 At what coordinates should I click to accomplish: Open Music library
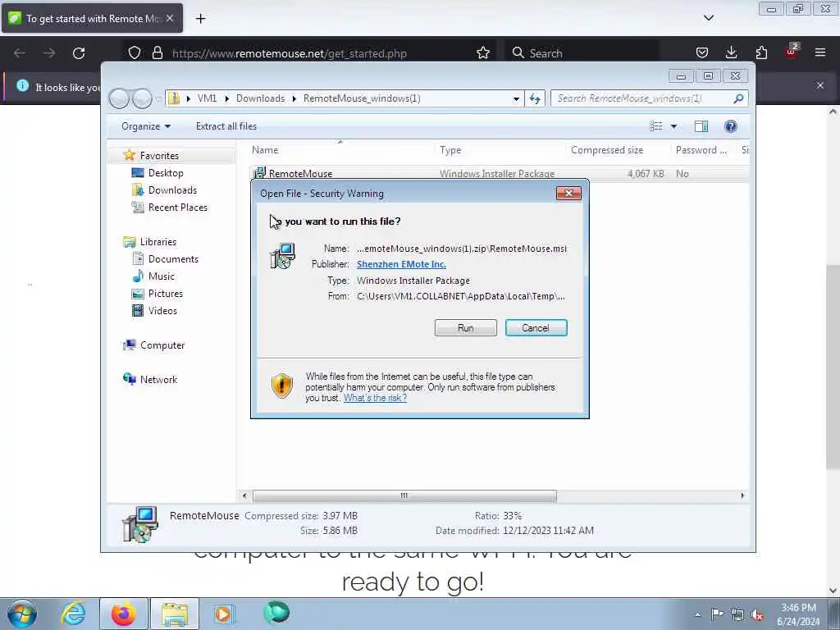tap(162, 276)
